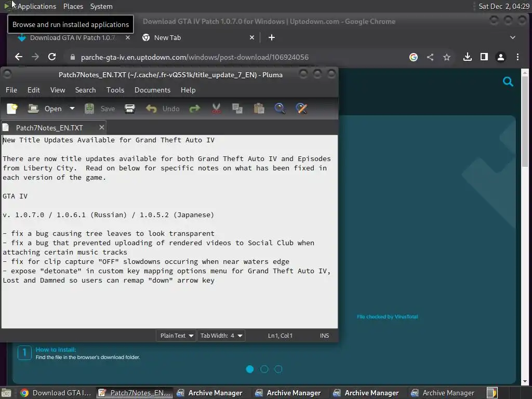
Task: Open the Edit menu in Pluma
Action: click(x=34, y=90)
